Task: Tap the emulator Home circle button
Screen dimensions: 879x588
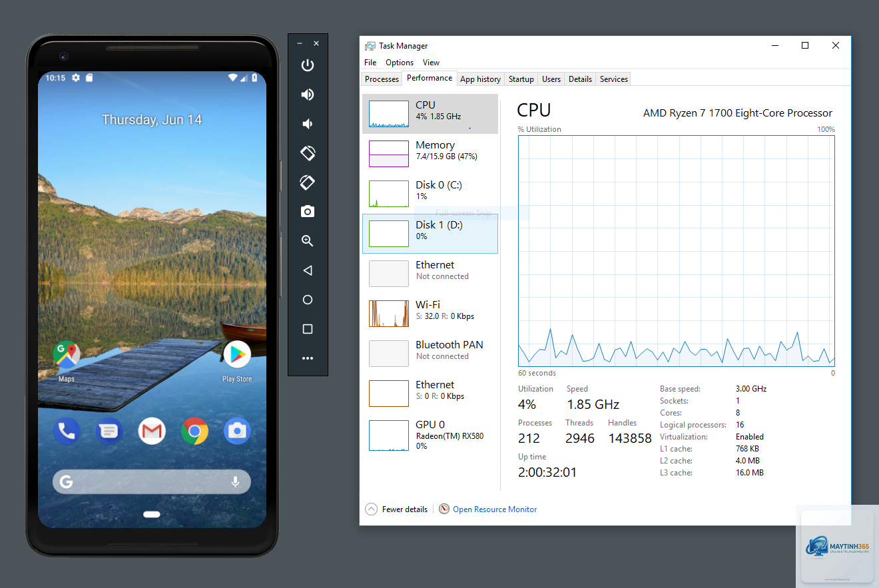Action: tap(308, 300)
